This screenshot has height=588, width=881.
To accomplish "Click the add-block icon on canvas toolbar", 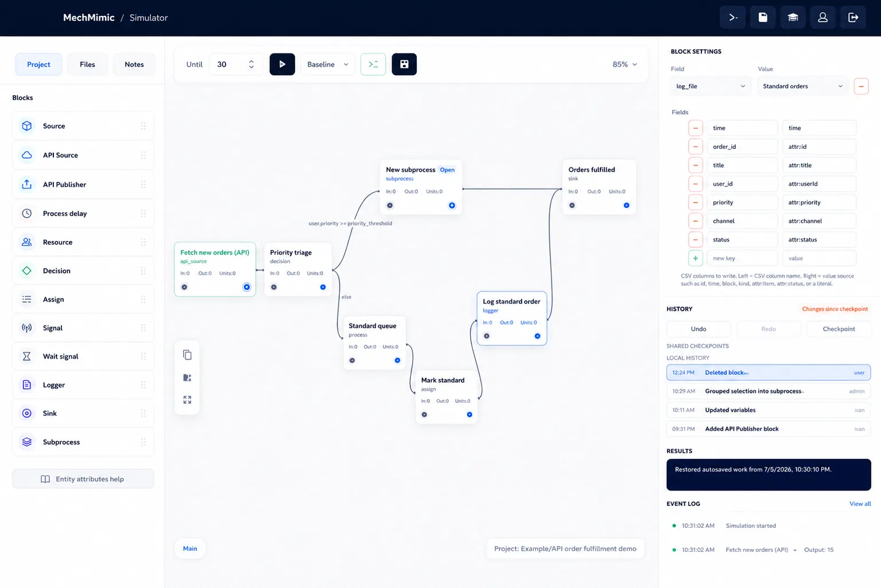I will (x=187, y=377).
